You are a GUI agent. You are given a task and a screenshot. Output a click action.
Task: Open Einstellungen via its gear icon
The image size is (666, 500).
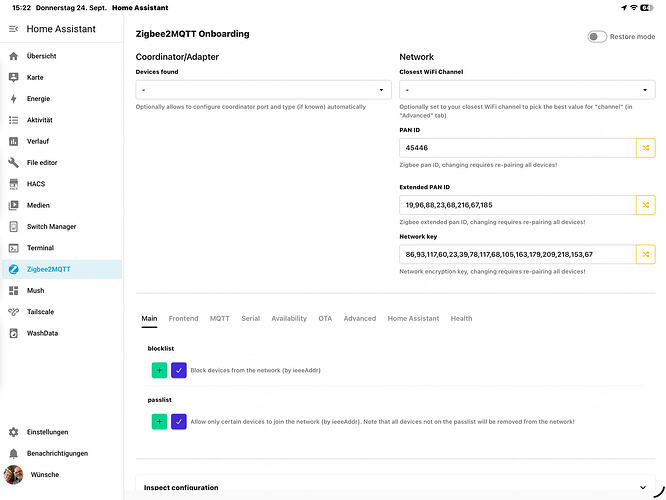(14, 432)
